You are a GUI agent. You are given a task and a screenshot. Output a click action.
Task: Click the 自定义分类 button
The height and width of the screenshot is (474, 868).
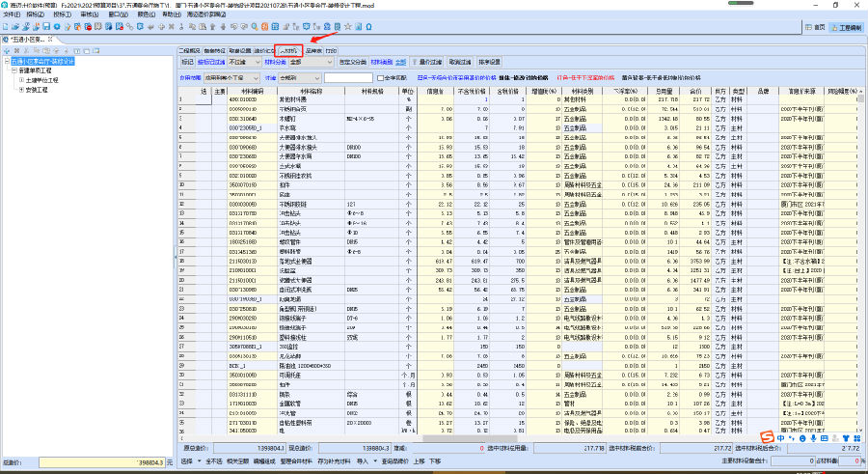[x=352, y=62]
